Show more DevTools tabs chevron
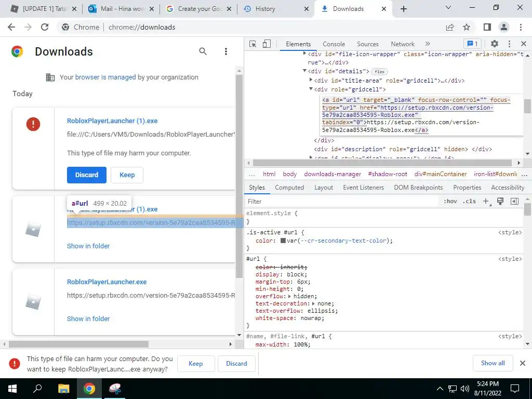Viewport: 532px width, 399px height. click(428, 44)
